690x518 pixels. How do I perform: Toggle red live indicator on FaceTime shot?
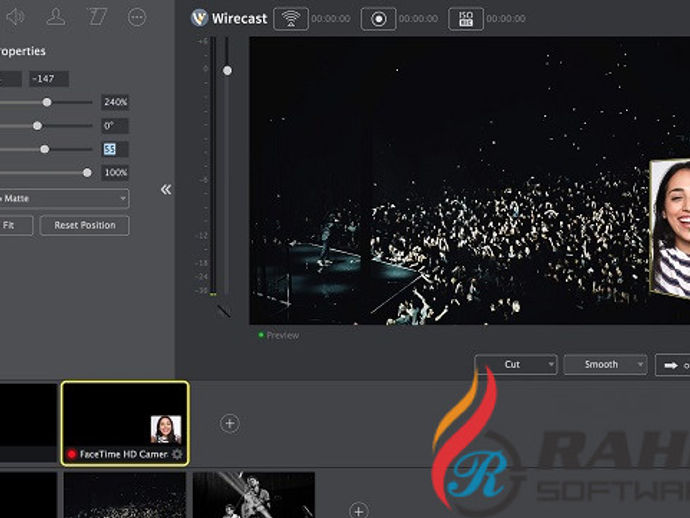[71, 454]
